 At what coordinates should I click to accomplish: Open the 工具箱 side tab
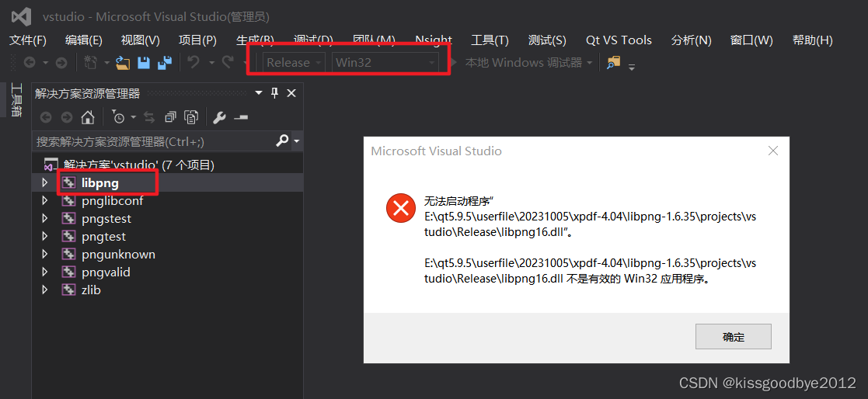tap(16, 100)
